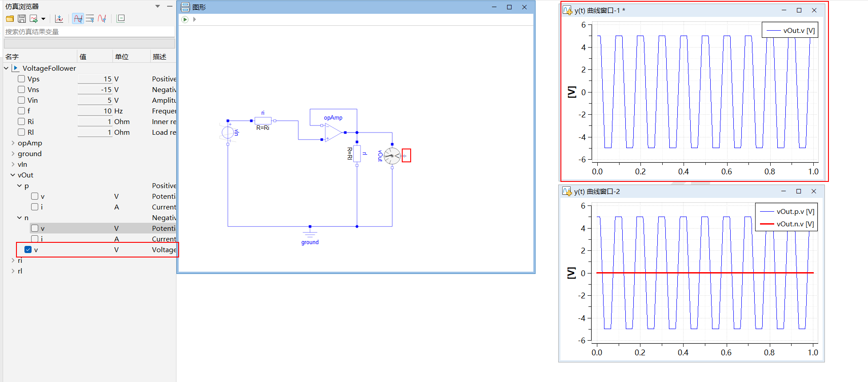868x382 pixels.
Task: Click the 描述 column header
Action: (x=160, y=56)
